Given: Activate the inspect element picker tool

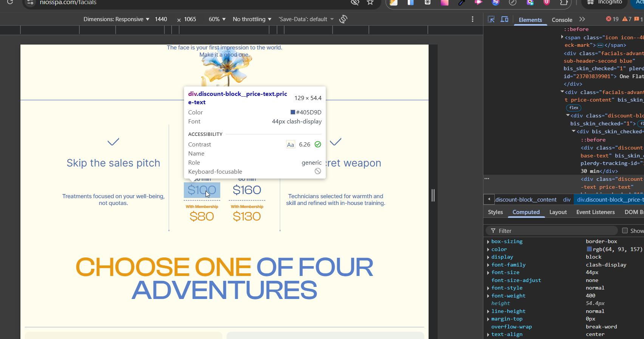Looking at the screenshot, I should (x=491, y=19).
